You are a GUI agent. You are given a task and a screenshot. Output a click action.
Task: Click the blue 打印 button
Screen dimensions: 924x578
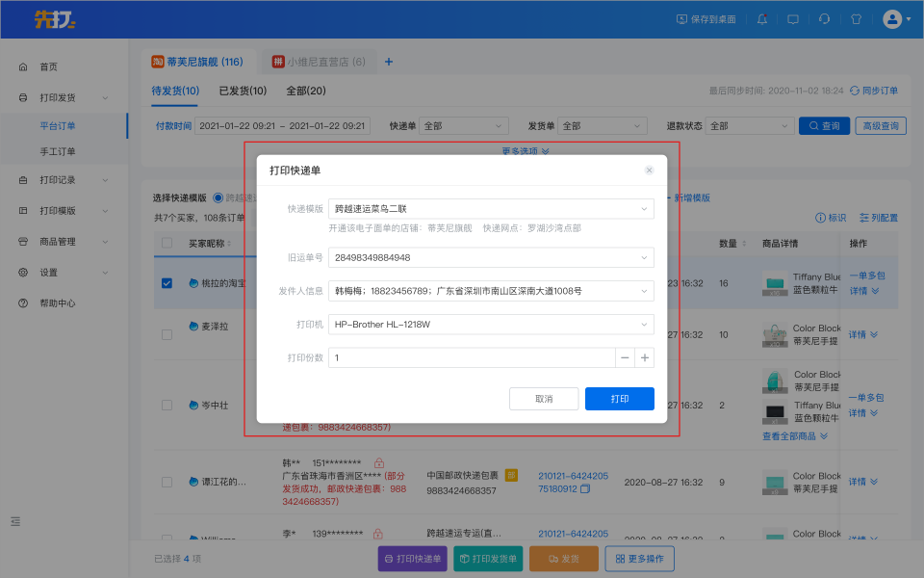[x=620, y=399]
